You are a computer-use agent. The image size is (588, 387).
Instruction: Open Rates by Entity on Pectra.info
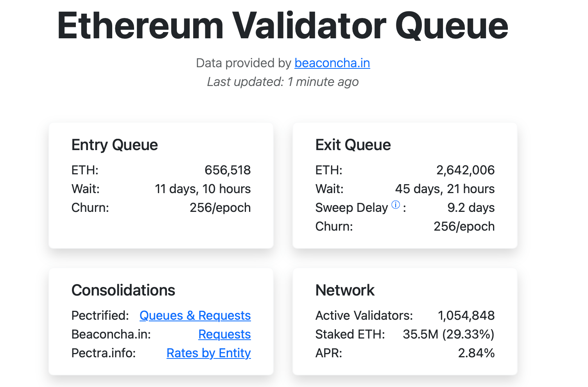tap(209, 353)
